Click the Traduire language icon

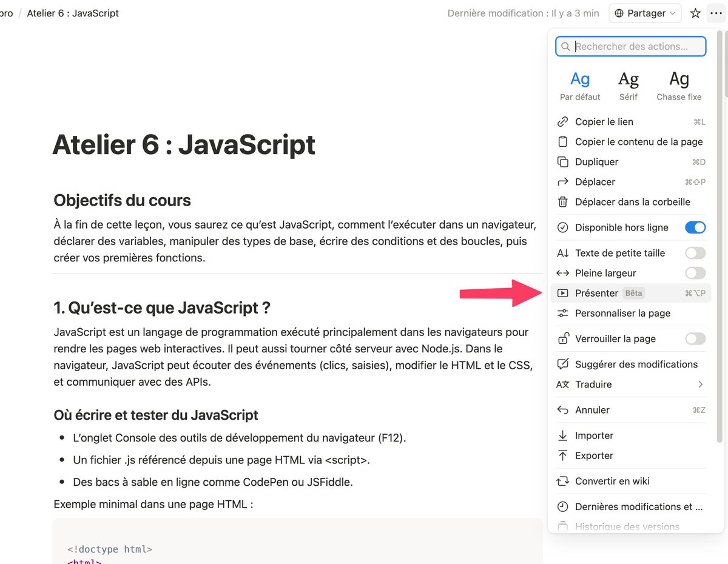563,384
